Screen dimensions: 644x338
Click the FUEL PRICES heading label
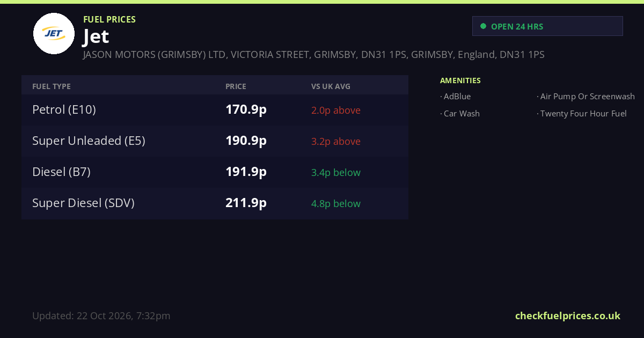click(x=109, y=19)
